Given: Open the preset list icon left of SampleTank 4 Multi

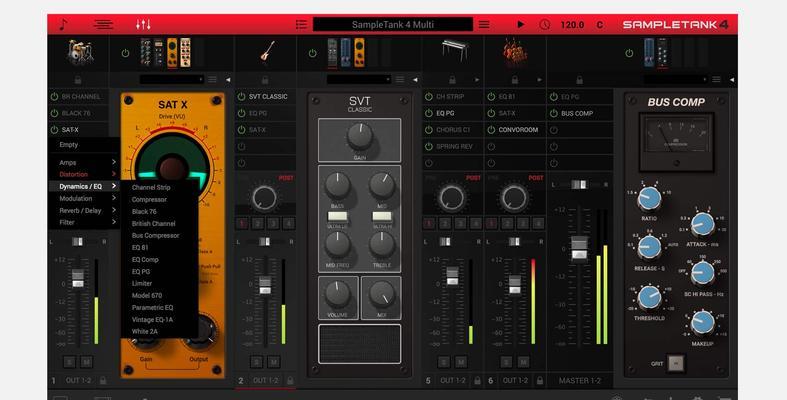Looking at the screenshot, I should pos(301,24).
